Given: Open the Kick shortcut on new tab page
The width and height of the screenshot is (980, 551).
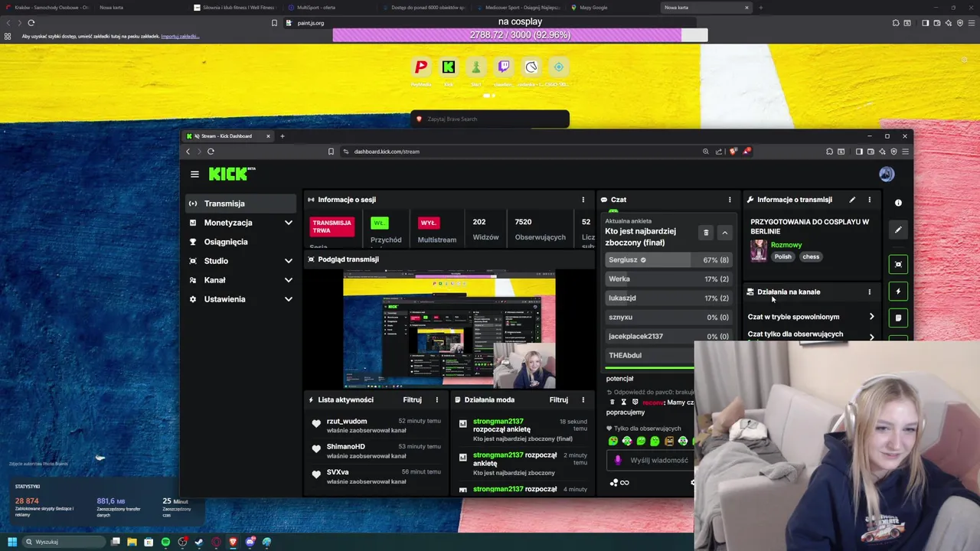Looking at the screenshot, I should point(449,67).
